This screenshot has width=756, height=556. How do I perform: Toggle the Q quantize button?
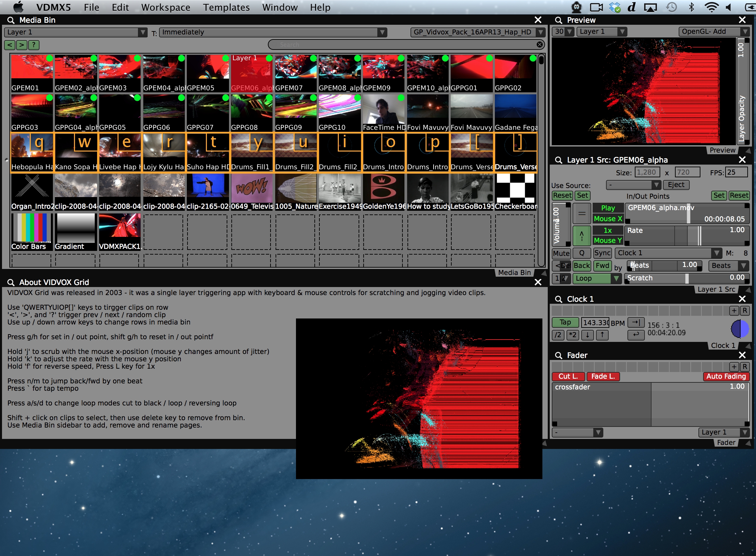tap(582, 253)
